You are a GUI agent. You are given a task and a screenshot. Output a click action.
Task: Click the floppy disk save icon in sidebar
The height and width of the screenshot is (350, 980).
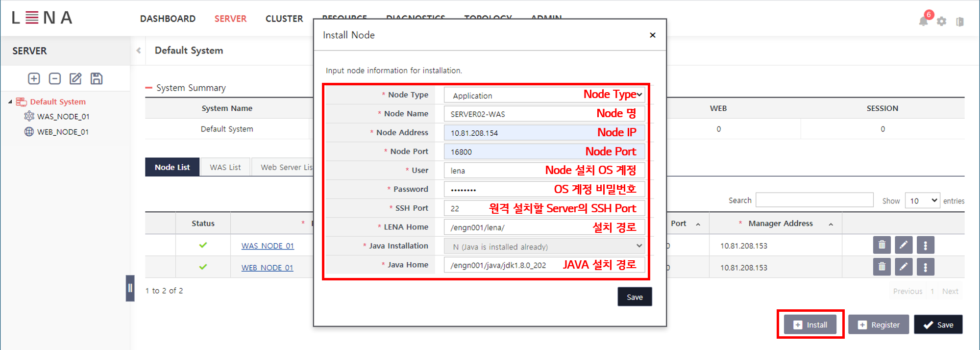[97, 78]
